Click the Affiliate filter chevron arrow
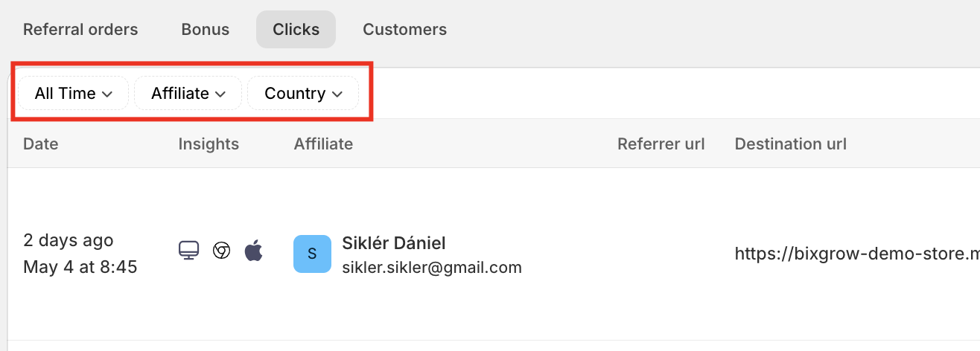980x351 pixels. click(220, 94)
